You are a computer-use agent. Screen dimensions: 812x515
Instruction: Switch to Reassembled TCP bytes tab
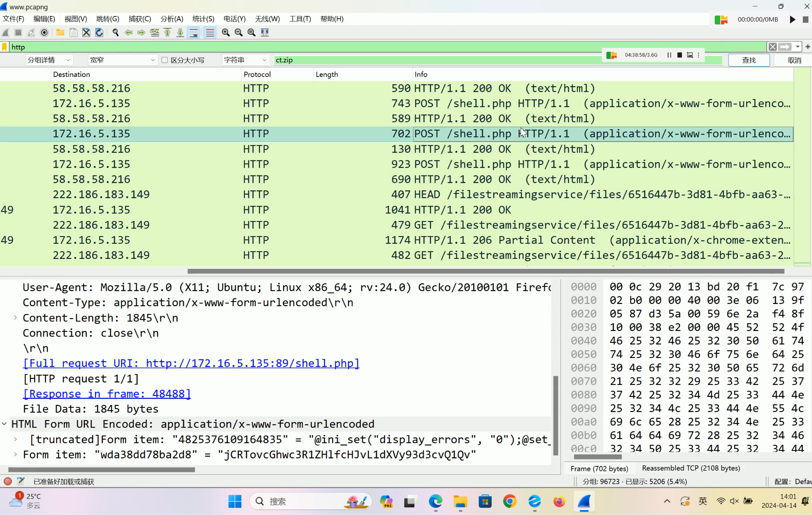[691, 468]
